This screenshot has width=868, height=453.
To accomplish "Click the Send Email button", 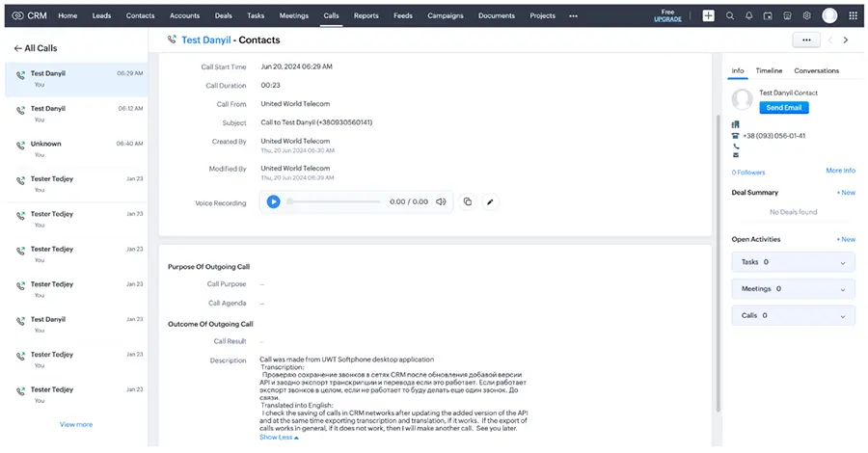I will click(x=784, y=108).
